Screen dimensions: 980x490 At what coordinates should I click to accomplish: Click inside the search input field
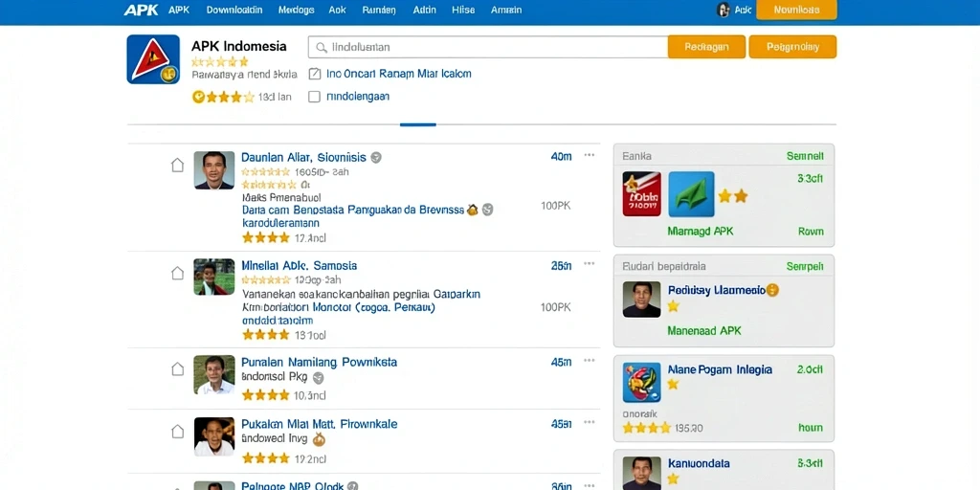point(488,47)
